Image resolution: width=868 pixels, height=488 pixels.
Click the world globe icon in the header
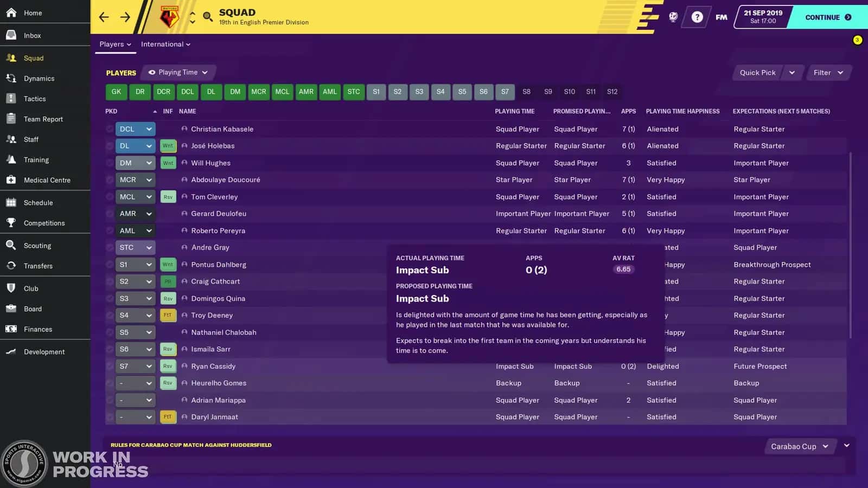coord(673,17)
